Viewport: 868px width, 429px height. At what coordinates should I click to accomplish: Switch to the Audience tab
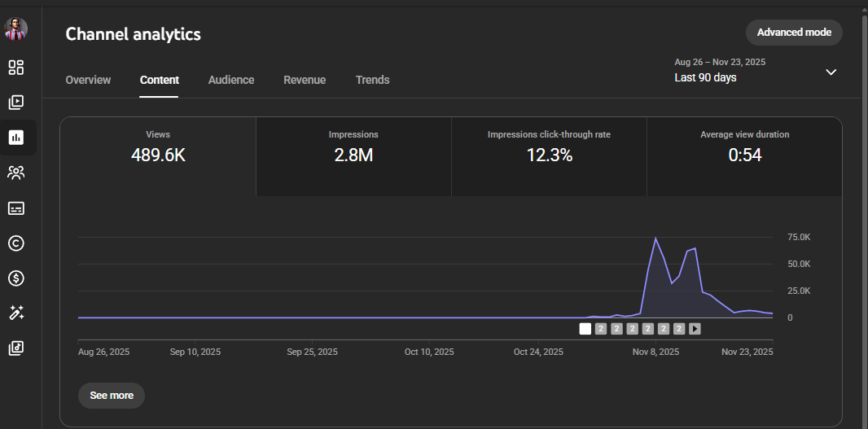point(231,80)
